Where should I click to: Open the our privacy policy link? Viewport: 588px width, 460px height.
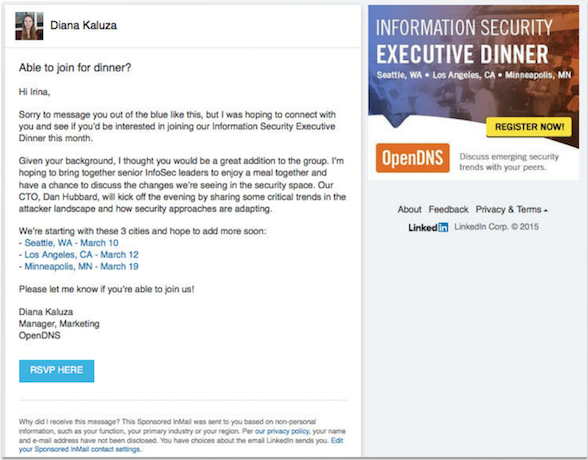(282, 431)
